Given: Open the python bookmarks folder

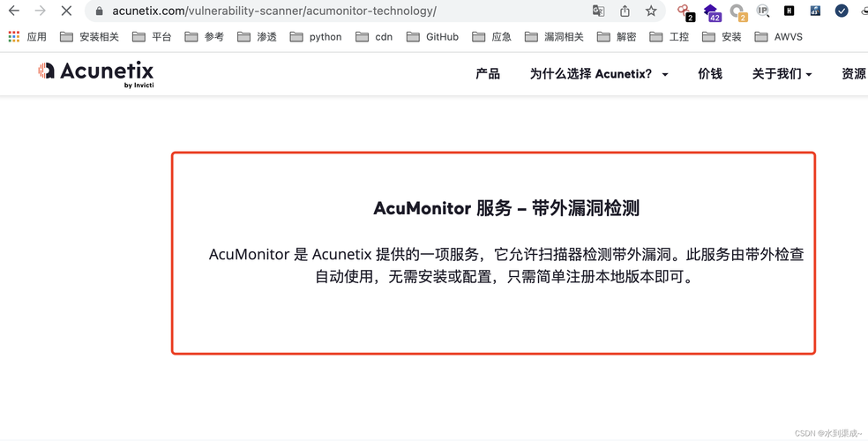Looking at the screenshot, I should [316, 37].
